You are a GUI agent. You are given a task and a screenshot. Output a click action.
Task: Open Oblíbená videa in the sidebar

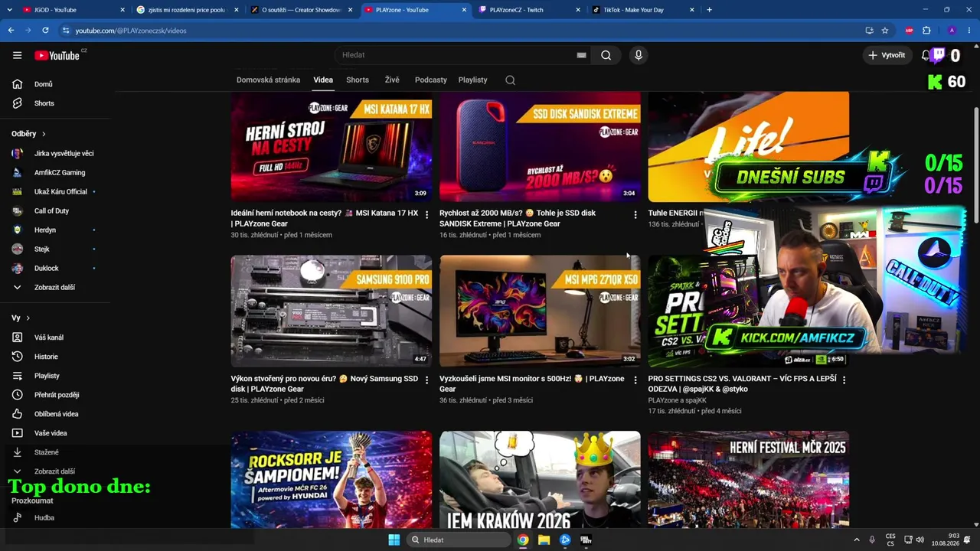coord(54,414)
